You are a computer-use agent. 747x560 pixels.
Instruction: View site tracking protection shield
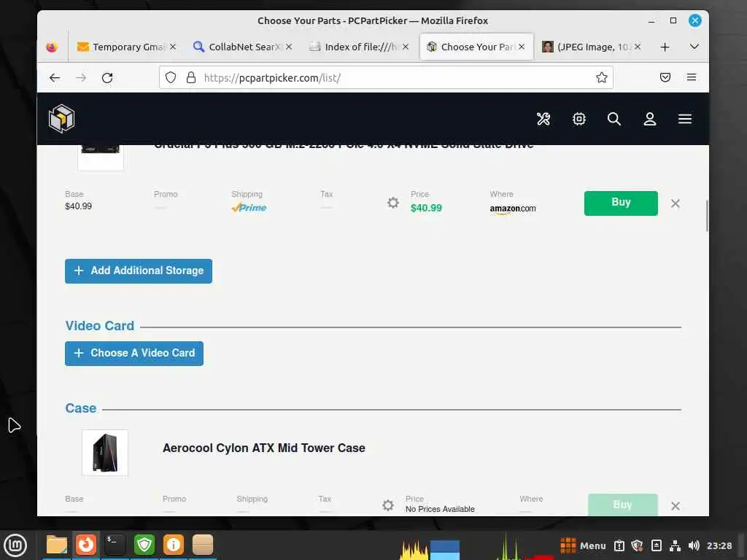pos(171,77)
